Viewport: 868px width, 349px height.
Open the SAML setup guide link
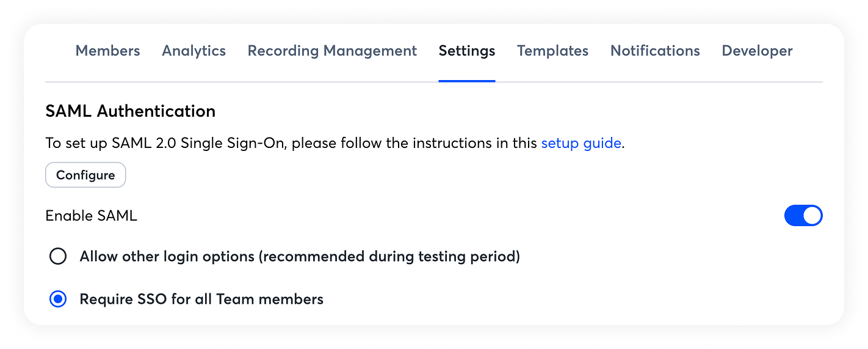click(581, 144)
